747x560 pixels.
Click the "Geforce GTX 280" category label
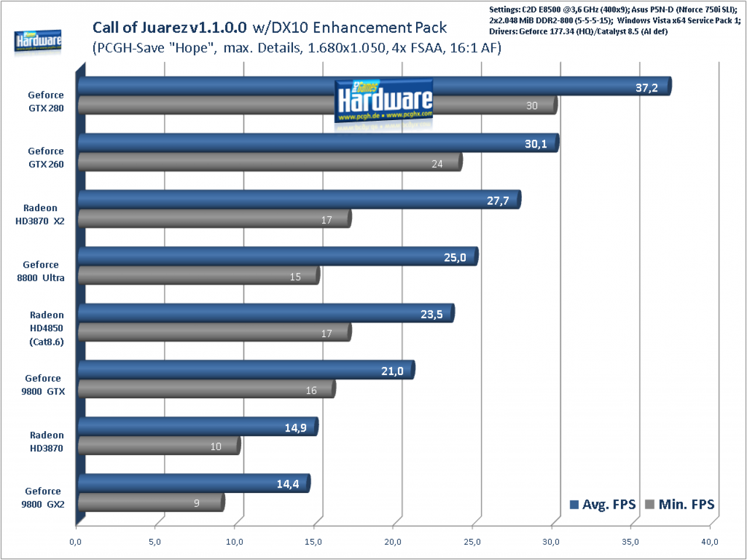(46, 101)
